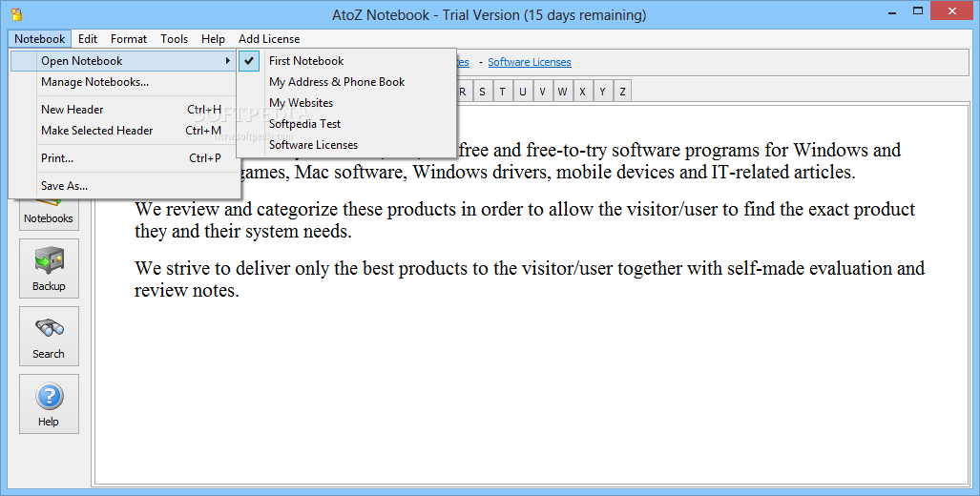Open My Address & Phone Book notebook

[347, 82]
